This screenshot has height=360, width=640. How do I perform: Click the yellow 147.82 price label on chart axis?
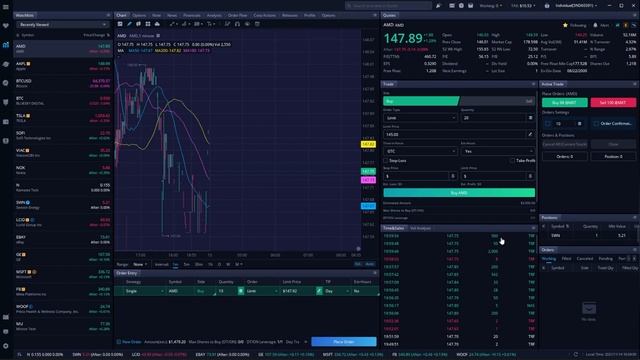368,144
